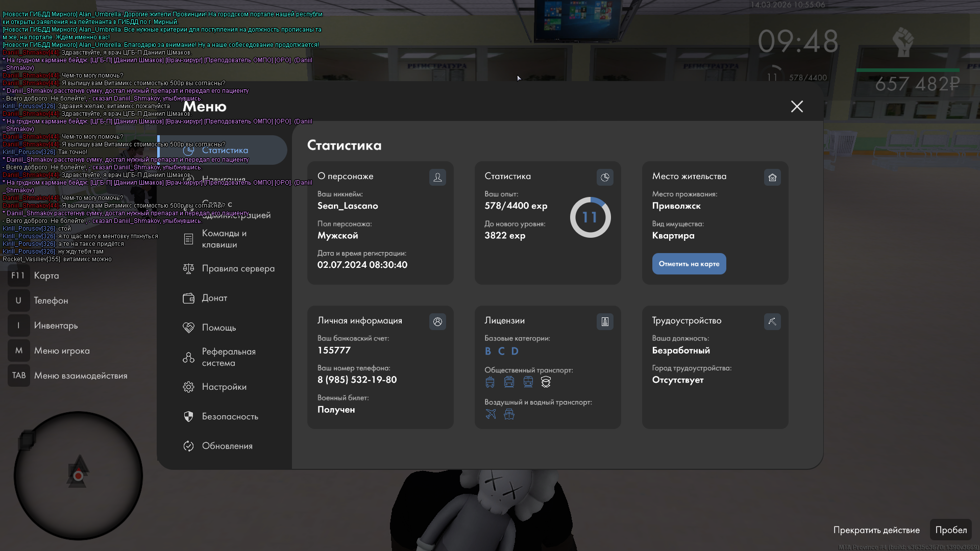Click the level 11 circular progress ring
Screen dimensions: 980x551
coord(590,218)
